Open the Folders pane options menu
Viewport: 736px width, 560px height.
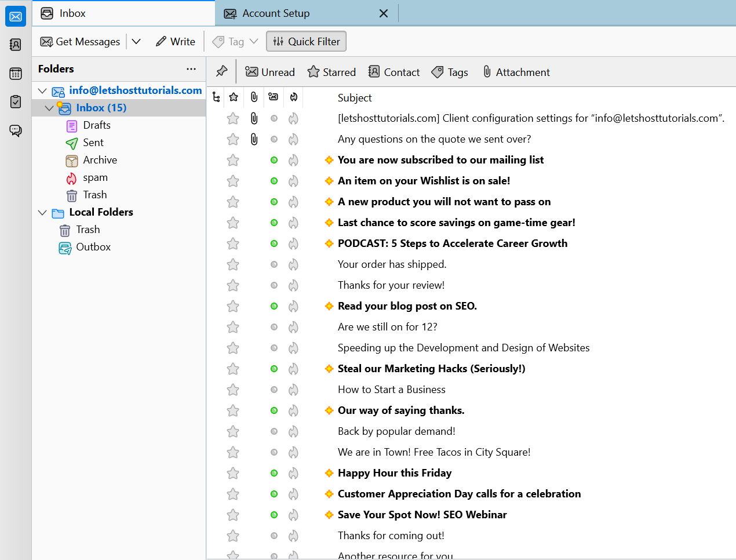191,68
